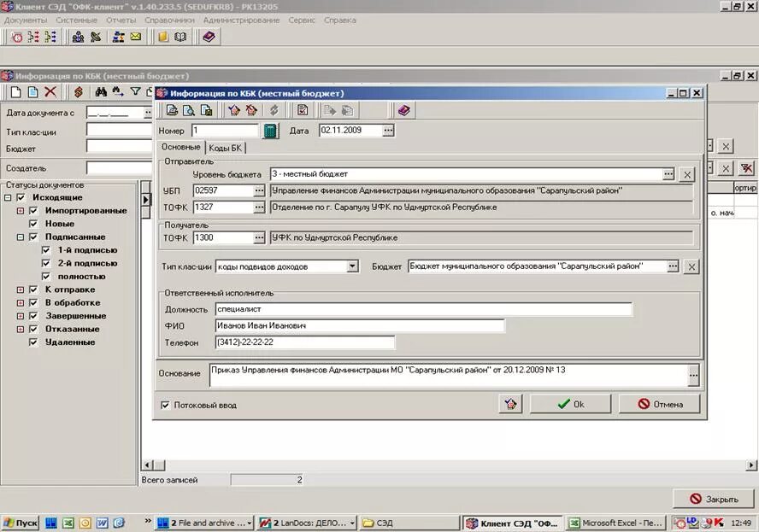Toggle the Удаленные checkbox
Viewport: 759px width, 532px height.
[33, 342]
